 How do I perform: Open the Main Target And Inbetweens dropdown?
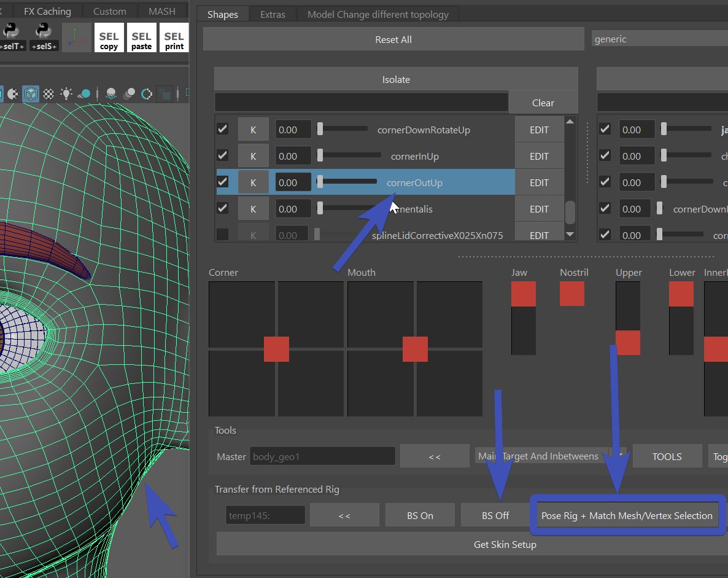(550, 456)
